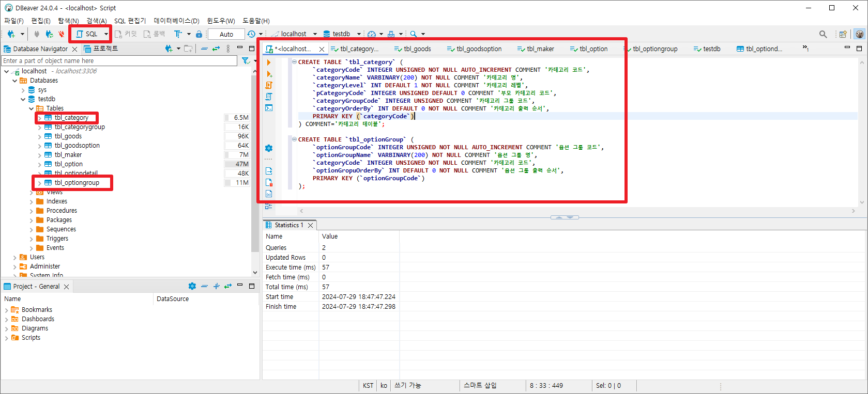Switch to the tbl_goods editor tab

pyautogui.click(x=413, y=49)
